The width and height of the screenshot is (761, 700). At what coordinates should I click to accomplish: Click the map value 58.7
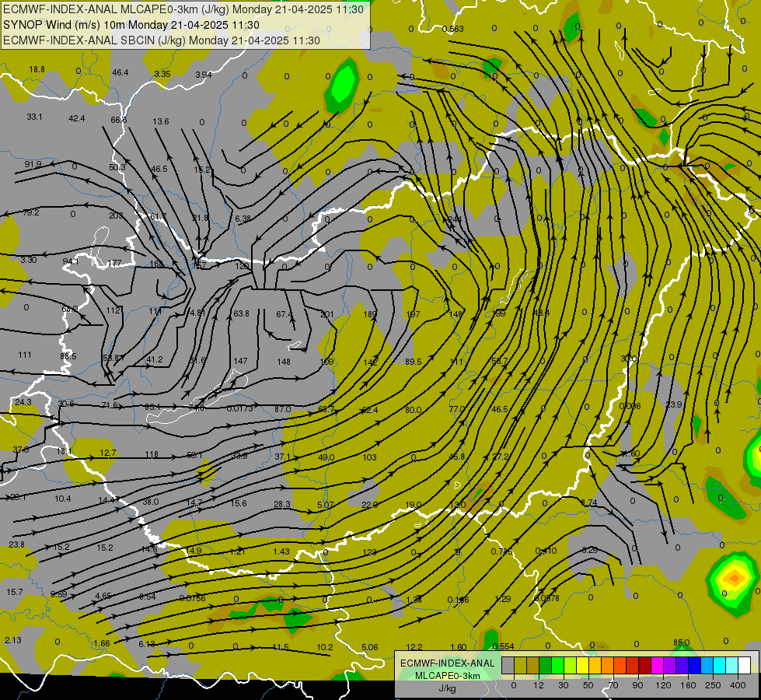point(499,362)
